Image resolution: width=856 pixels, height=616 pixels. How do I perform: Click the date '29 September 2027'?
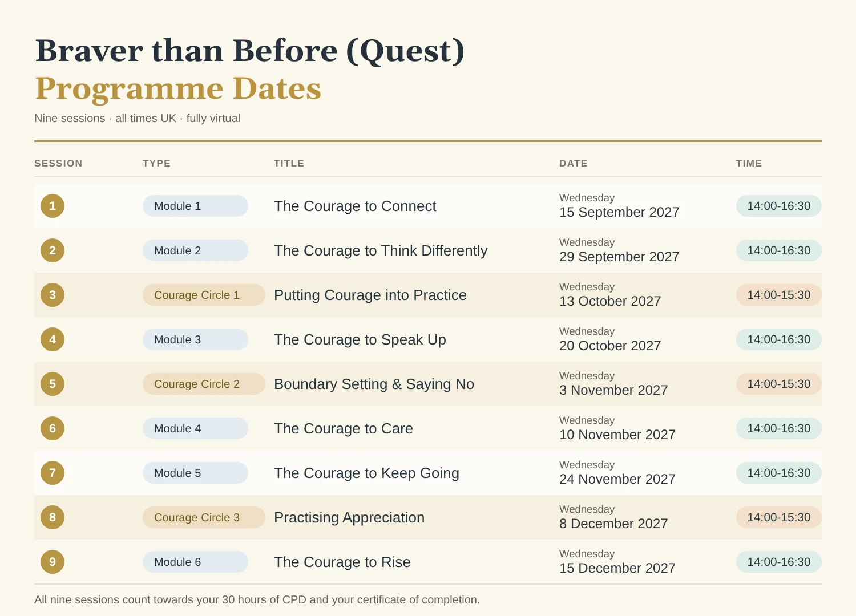pyautogui.click(x=619, y=257)
